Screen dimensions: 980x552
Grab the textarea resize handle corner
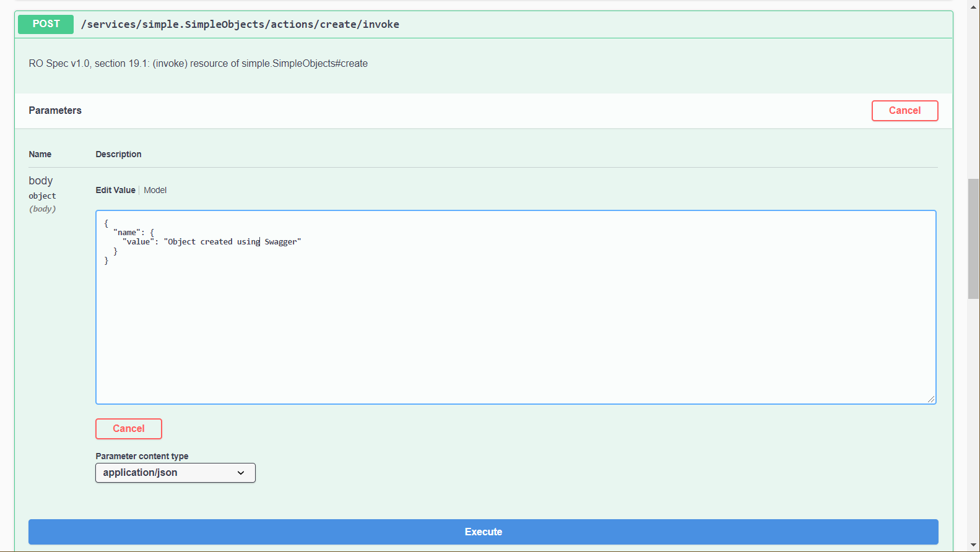pos(930,399)
